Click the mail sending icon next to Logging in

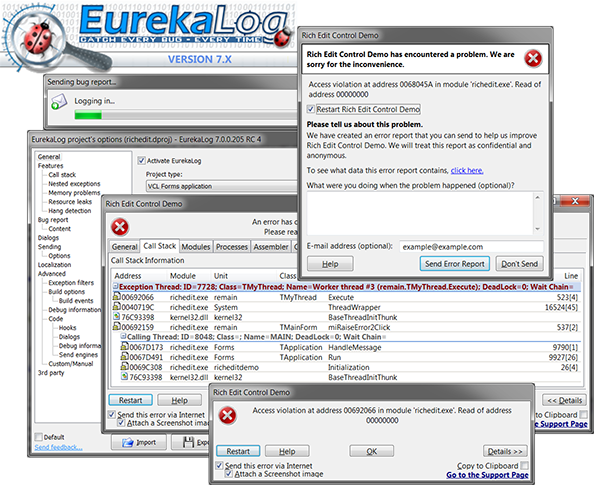pos(59,102)
